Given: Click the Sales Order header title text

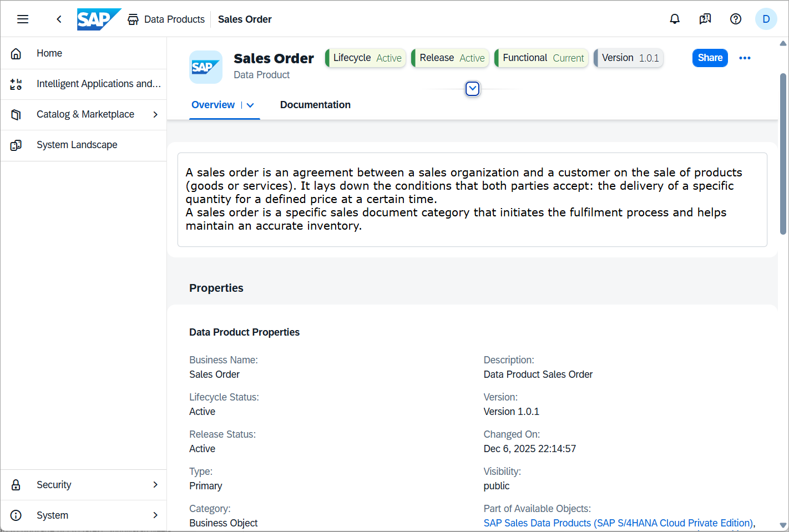Looking at the screenshot, I should pyautogui.click(x=245, y=19).
